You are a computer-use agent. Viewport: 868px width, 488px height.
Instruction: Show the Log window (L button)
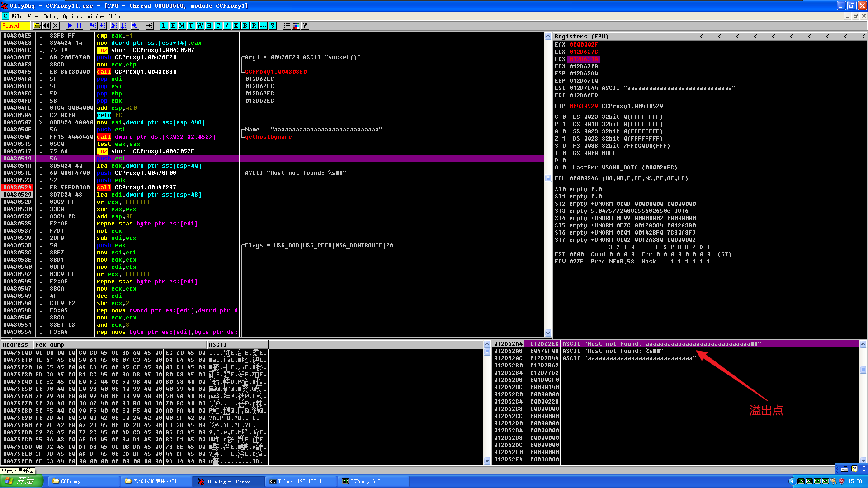point(164,26)
